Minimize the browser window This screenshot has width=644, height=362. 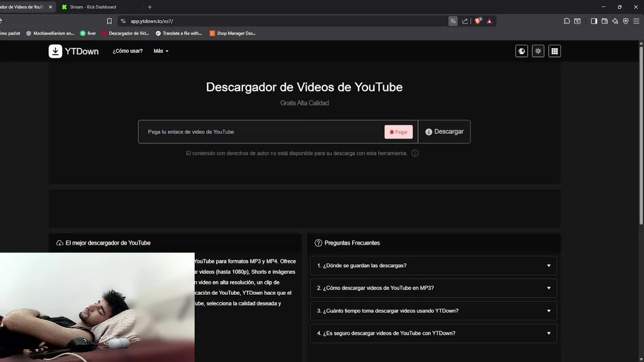[x=604, y=7]
